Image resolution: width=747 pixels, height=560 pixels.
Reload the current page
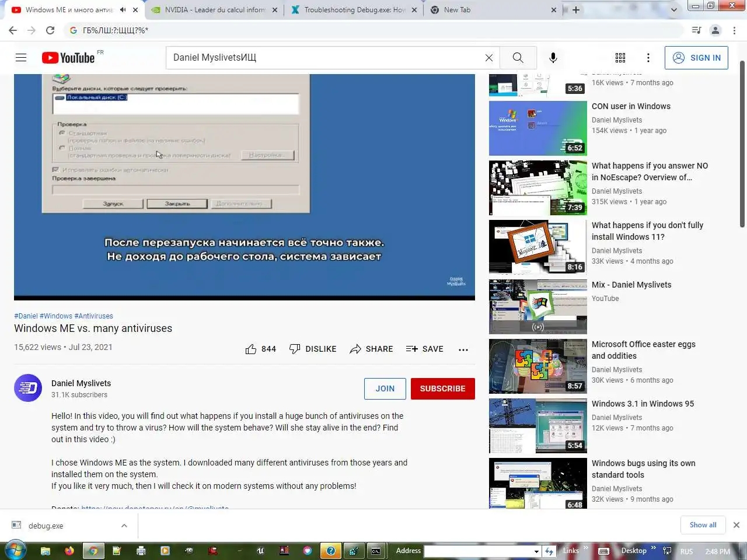pyautogui.click(x=50, y=30)
